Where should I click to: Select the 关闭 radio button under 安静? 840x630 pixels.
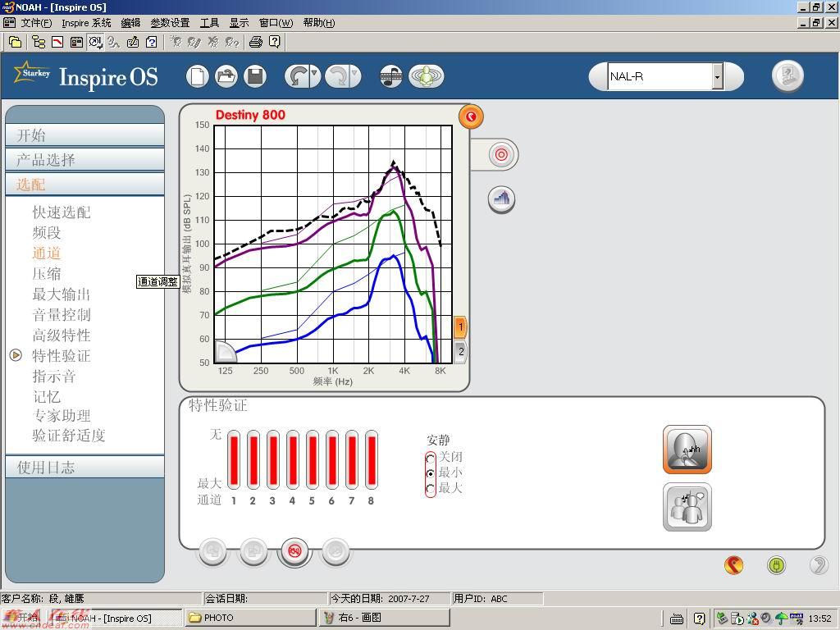coord(430,459)
